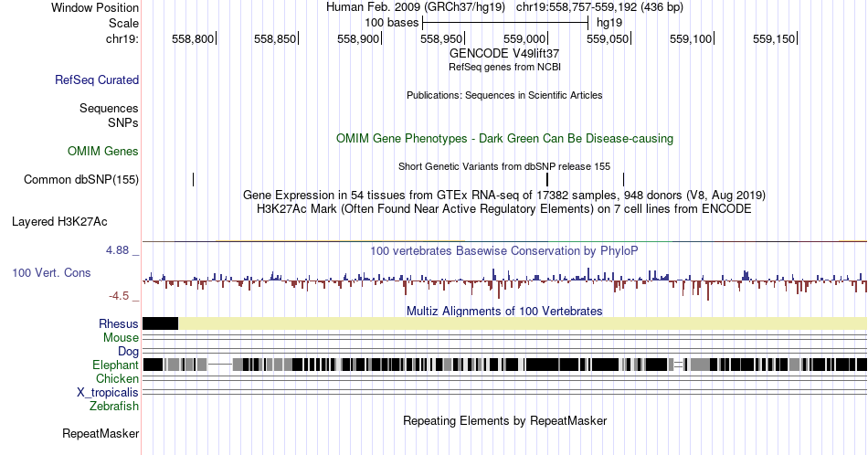868x455 pixels.
Task: Open the OMIM Gene Phenotypes title
Action: (504, 138)
